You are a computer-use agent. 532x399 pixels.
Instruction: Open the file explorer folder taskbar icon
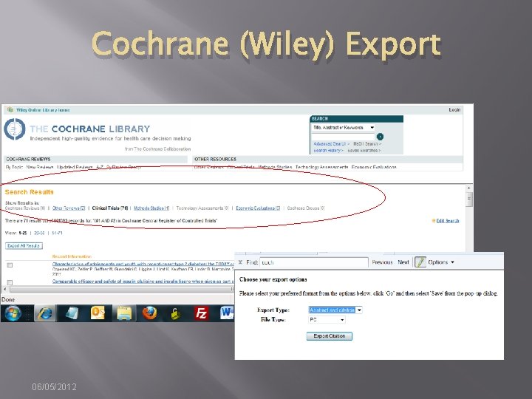(x=124, y=313)
